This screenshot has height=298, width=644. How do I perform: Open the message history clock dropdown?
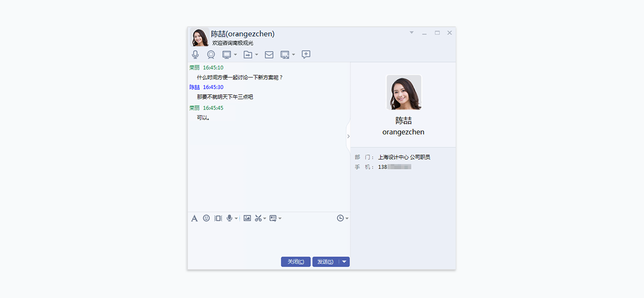(x=343, y=218)
